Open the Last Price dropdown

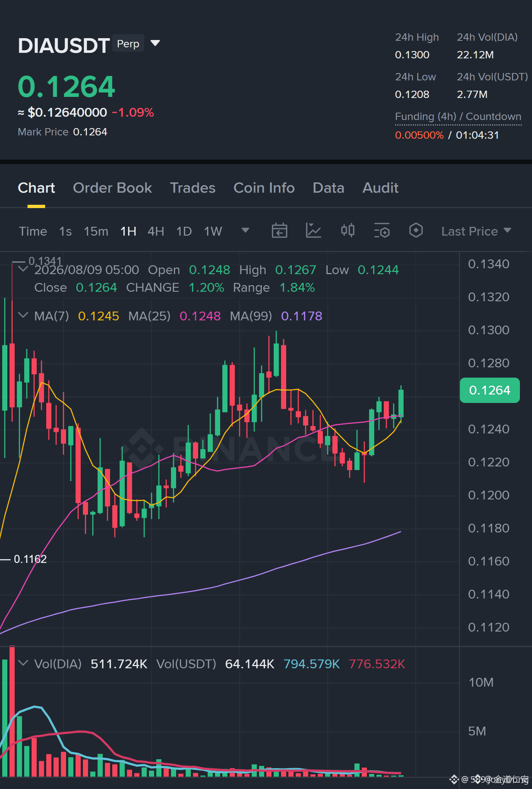click(476, 231)
